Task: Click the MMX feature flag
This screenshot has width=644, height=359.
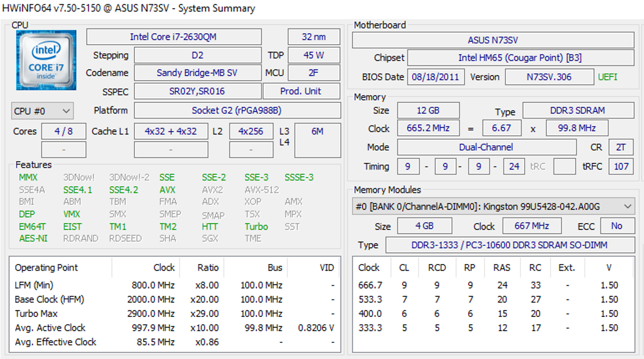Action: click(x=28, y=177)
